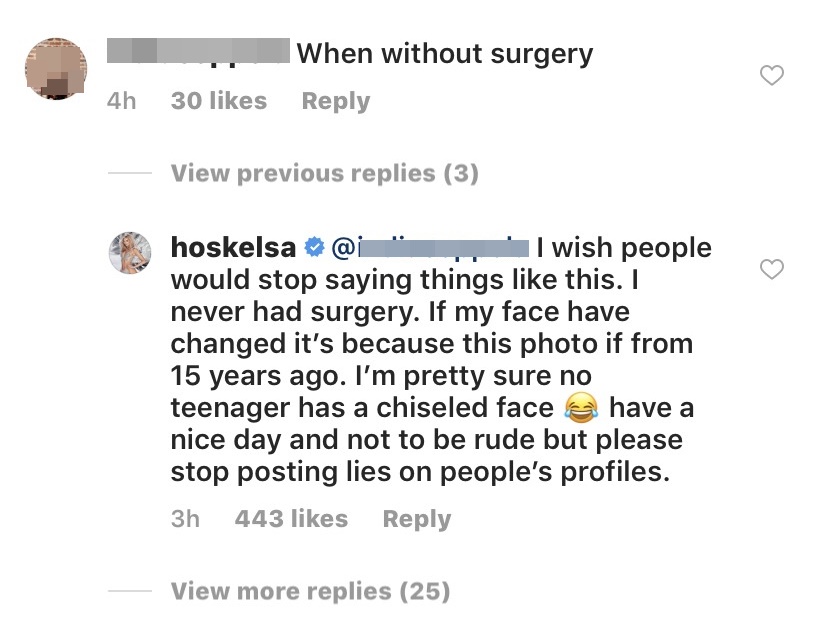Click the '3h' timestamp under hoskelsa's reply

tap(185, 519)
